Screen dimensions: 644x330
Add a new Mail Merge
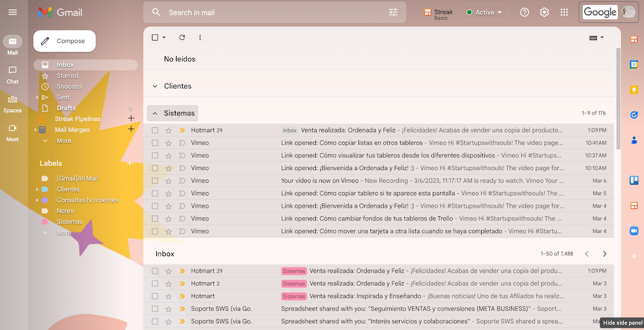131,129
